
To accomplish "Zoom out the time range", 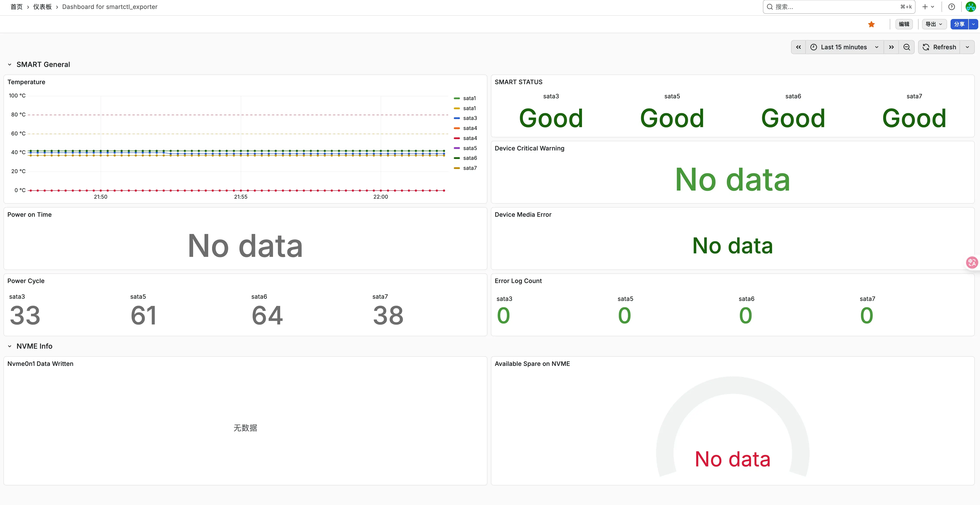I will tap(907, 47).
